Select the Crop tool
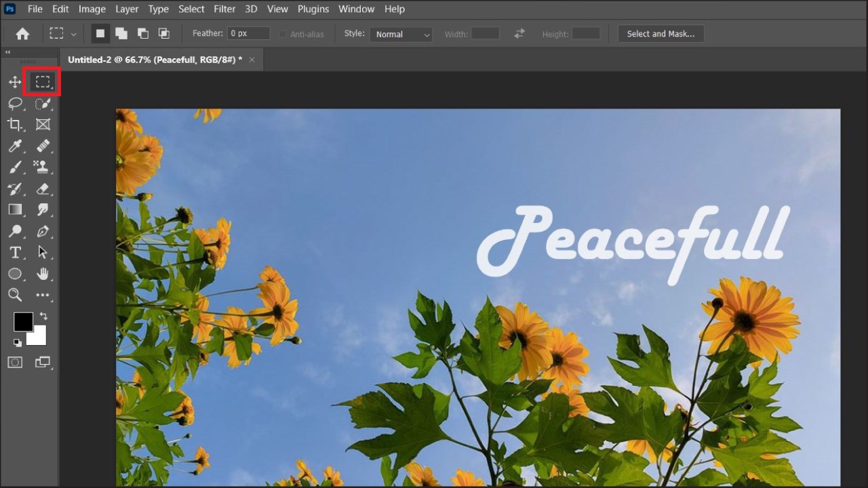 (x=15, y=125)
